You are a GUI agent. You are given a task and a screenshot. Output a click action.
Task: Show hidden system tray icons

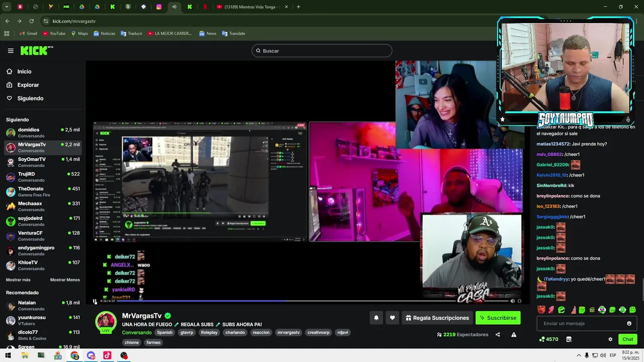point(579,355)
